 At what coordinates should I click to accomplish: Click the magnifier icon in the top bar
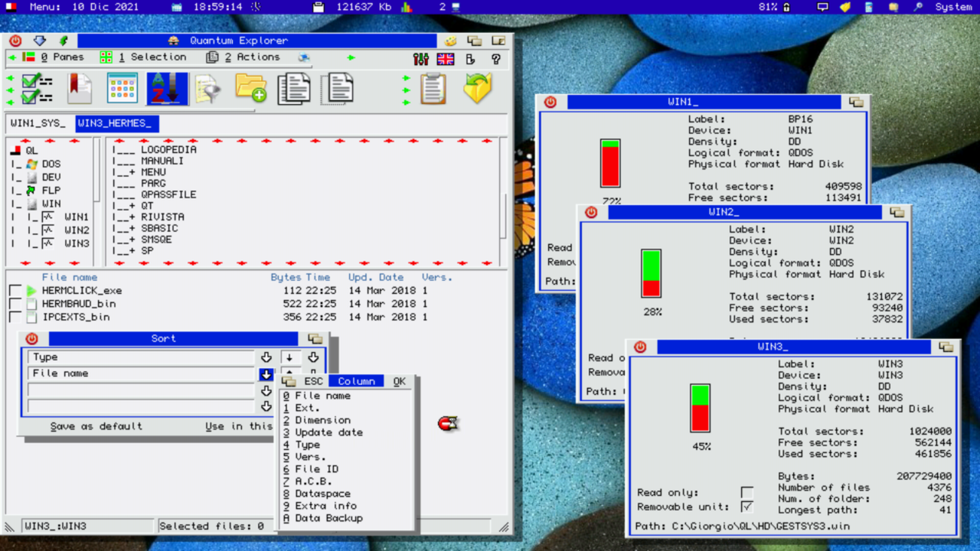[918, 7]
